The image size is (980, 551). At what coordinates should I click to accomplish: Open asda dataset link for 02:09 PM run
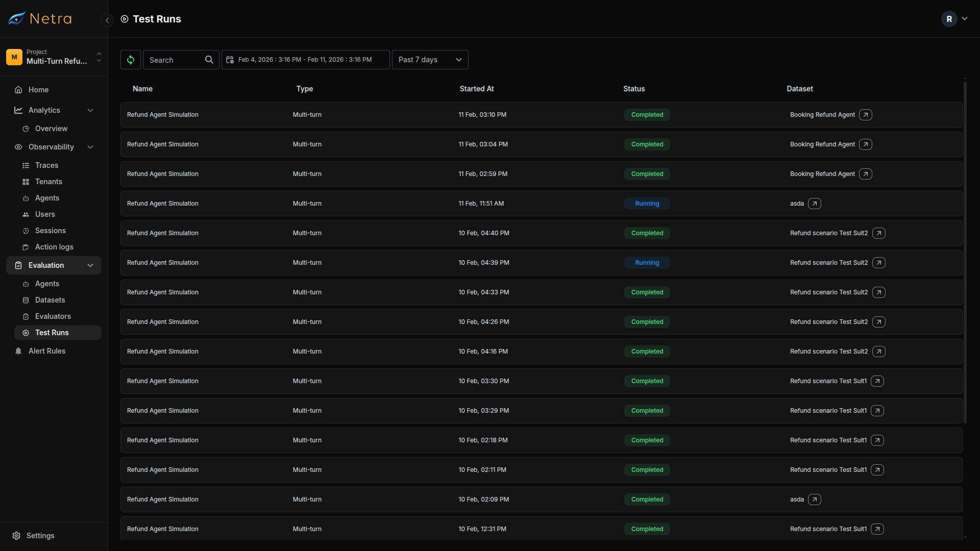coord(815,499)
